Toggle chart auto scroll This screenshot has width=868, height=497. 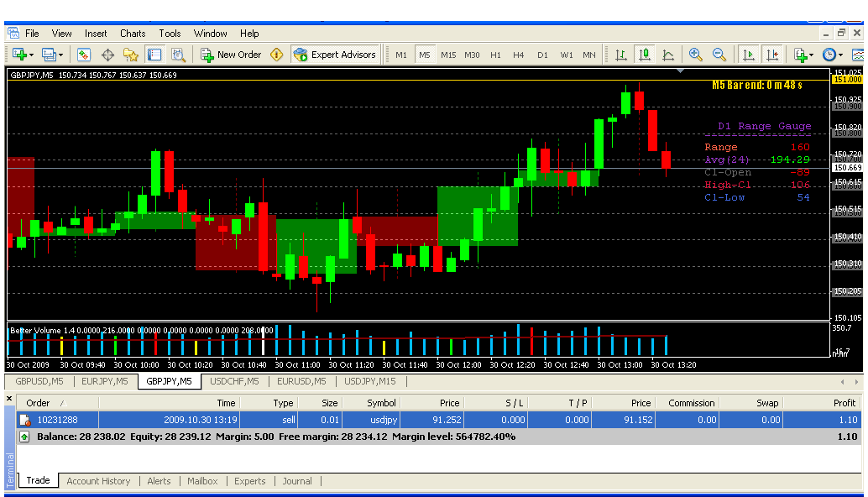(x=748, y=55)
